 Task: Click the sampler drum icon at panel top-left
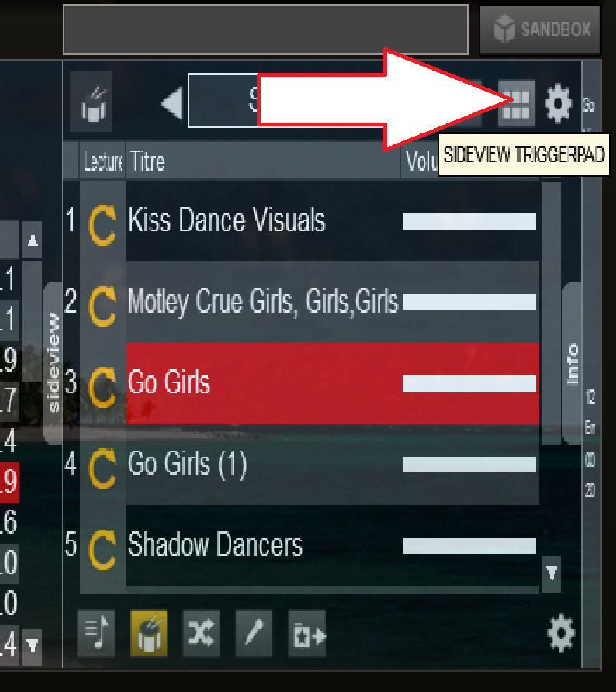[x=92, y=102]
